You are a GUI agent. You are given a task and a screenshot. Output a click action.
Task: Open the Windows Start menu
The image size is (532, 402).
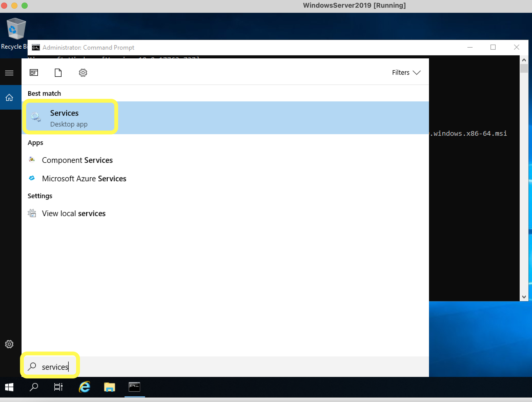click(x=9, y=387)
